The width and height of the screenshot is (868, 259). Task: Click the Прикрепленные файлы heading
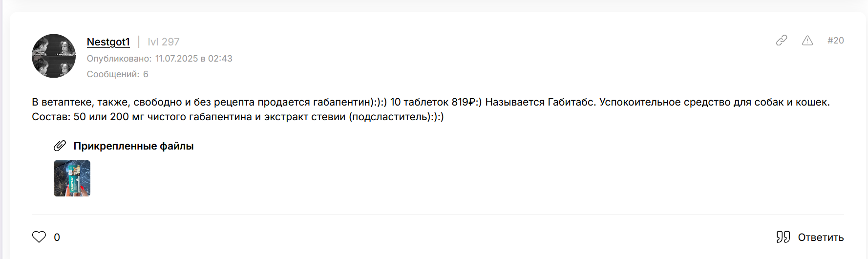pyautogui.click(x=133, y=146)
